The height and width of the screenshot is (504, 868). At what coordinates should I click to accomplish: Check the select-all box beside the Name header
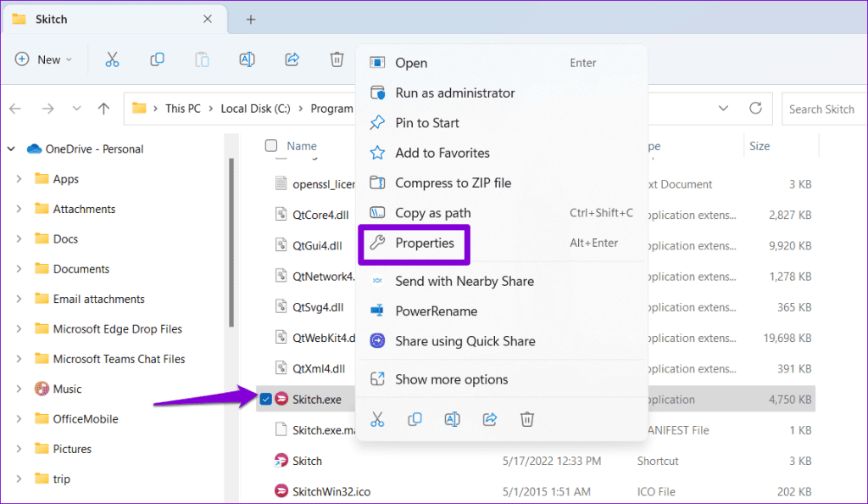point(270,145)
